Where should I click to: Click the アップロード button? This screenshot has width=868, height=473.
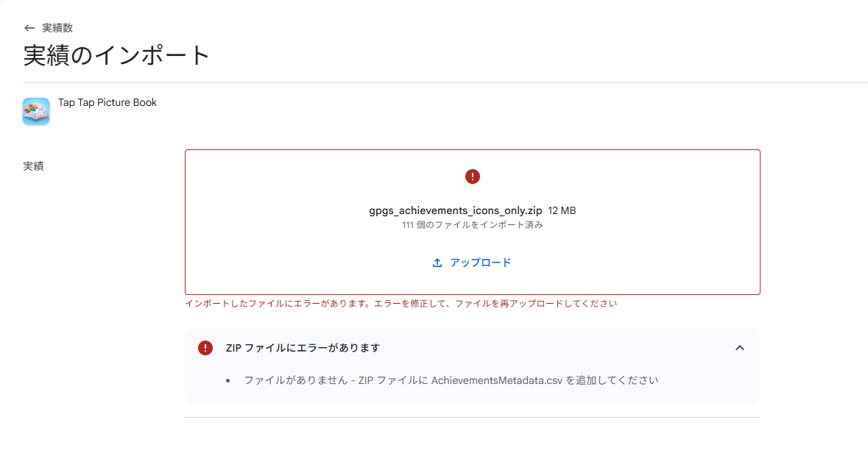(472, 263)
